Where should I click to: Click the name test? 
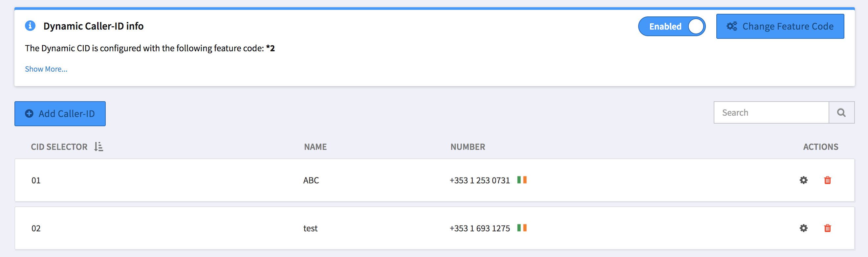click(310, 228)
